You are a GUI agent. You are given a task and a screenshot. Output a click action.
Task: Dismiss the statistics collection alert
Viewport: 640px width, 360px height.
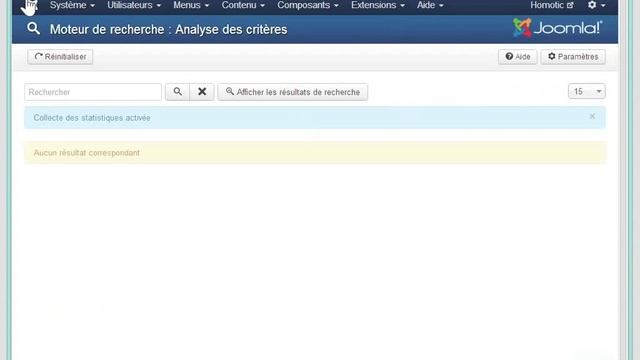click(592, 116)
